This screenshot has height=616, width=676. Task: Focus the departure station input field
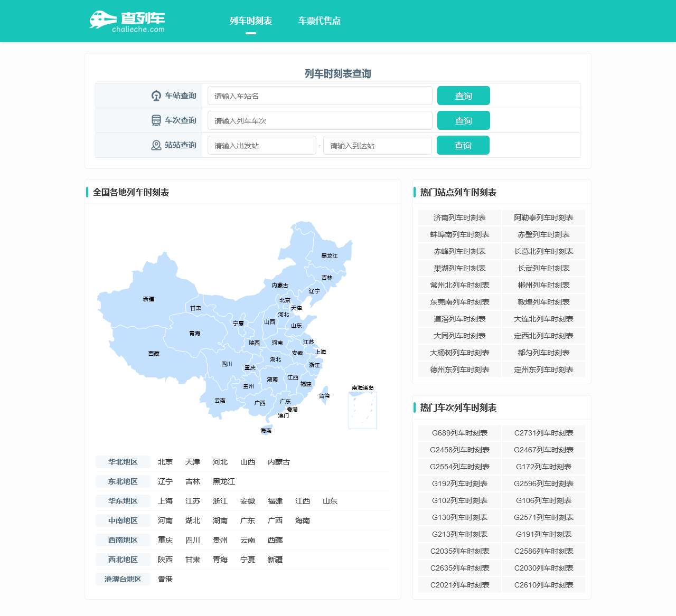(262, 145)
